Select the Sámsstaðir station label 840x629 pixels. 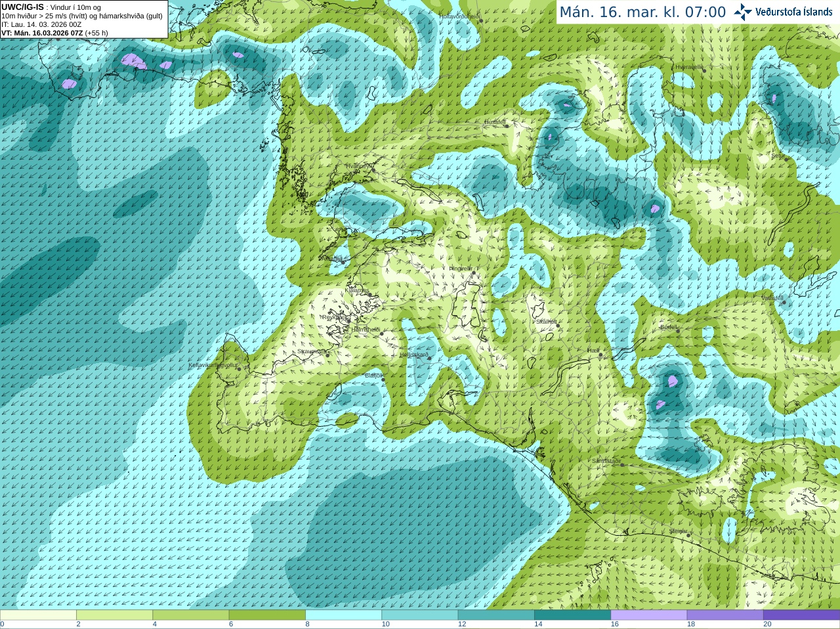[x=606, y=461]
